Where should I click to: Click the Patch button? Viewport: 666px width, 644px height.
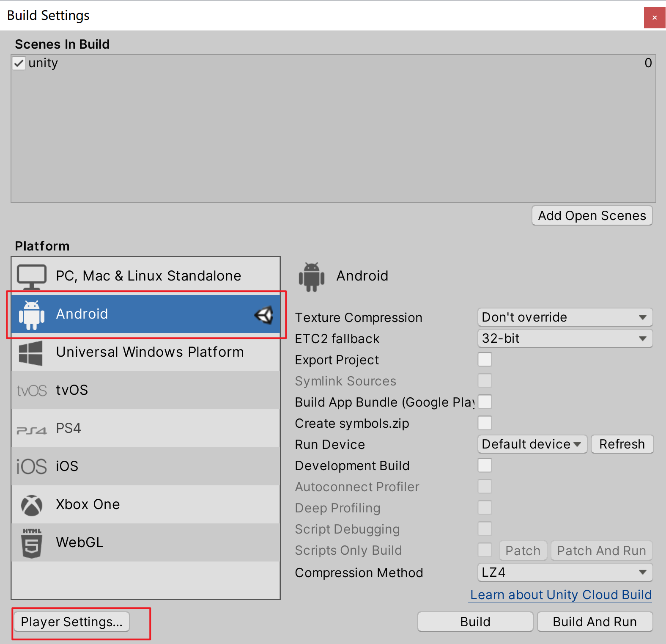click(523, 550)
